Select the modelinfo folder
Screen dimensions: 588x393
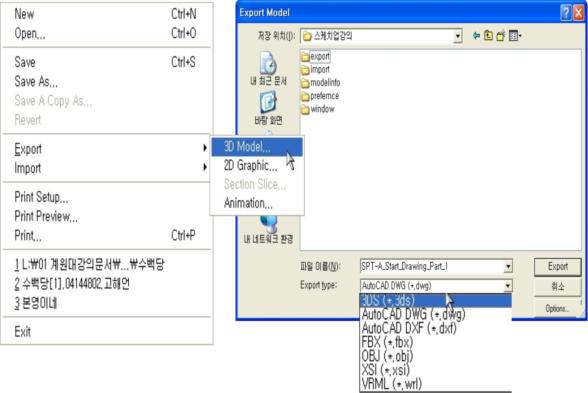(x=321, y=82)
